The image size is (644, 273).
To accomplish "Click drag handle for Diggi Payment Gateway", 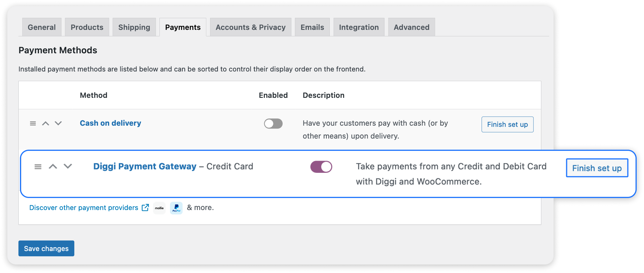I will (38, 167).
